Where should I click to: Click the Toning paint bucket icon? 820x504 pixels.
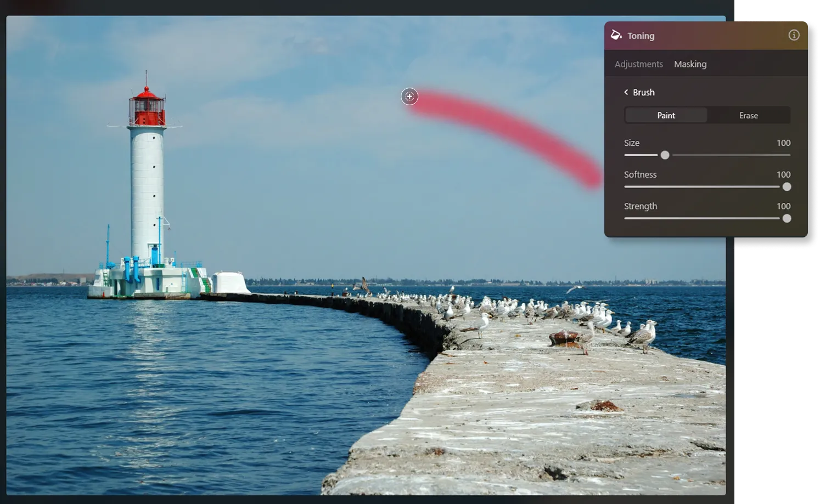(x=616, y=35)
